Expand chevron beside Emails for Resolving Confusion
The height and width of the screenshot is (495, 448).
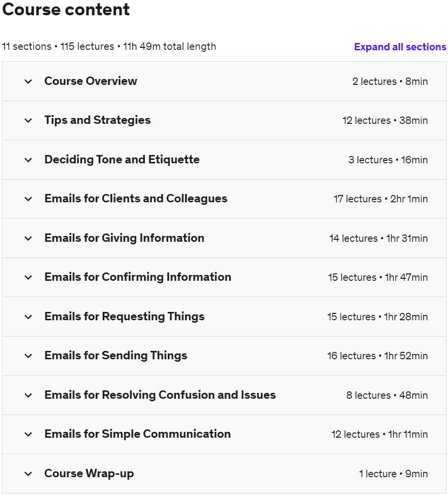28,395
